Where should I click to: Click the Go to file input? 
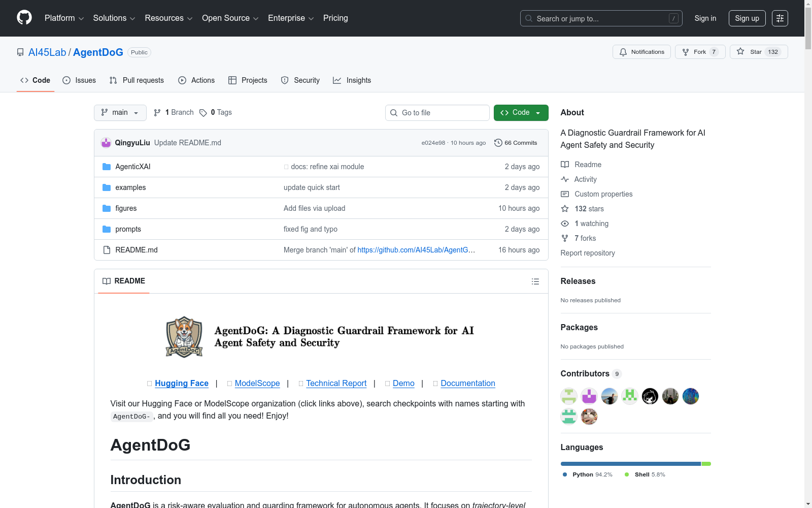(x=437, y=113)
